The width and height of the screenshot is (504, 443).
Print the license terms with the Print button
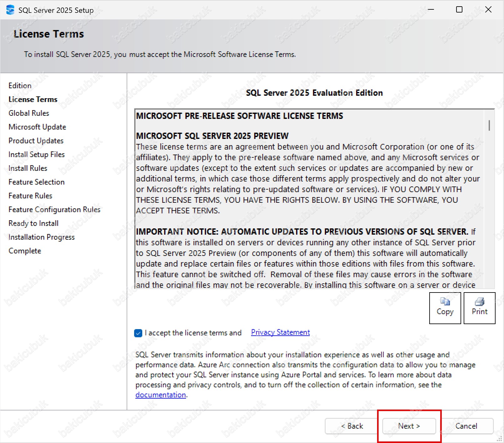click(479, 308)
